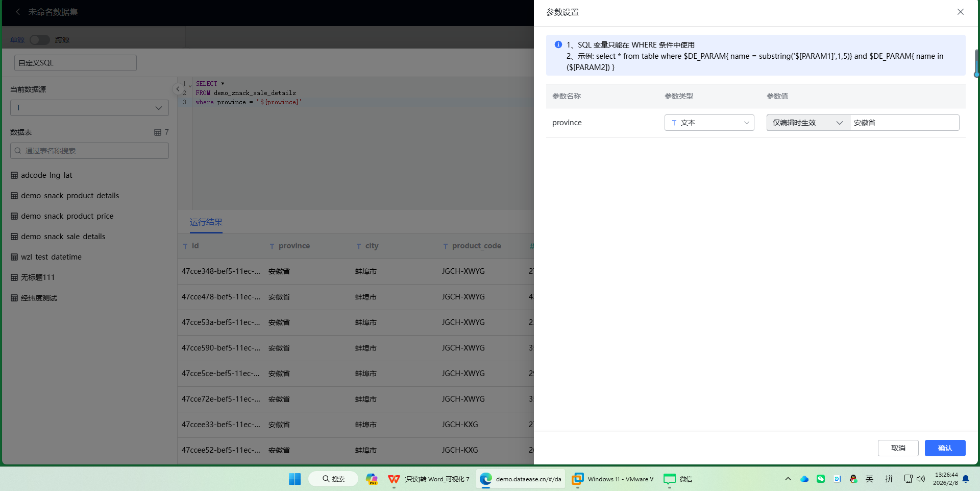This screenshot has height=491, width=980.
Task: Open the Copilot taskbar icon
Action: pyautogui.click(x=372, y=479)
